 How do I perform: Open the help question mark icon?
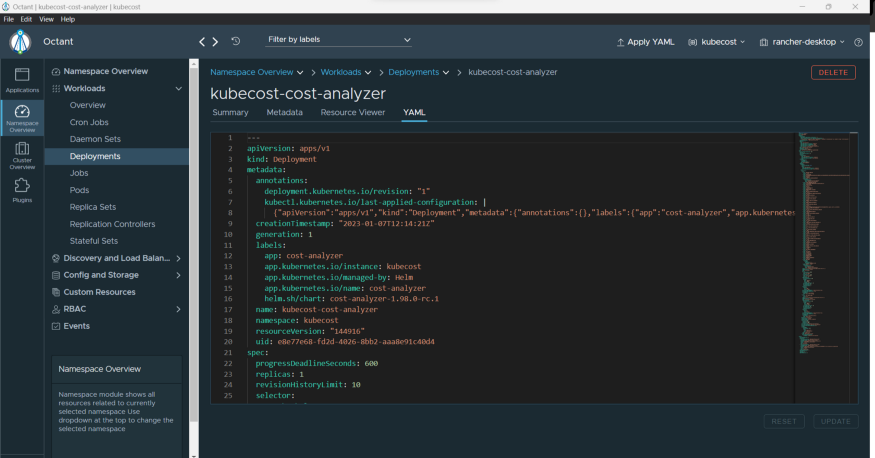[x=858, y=42]
